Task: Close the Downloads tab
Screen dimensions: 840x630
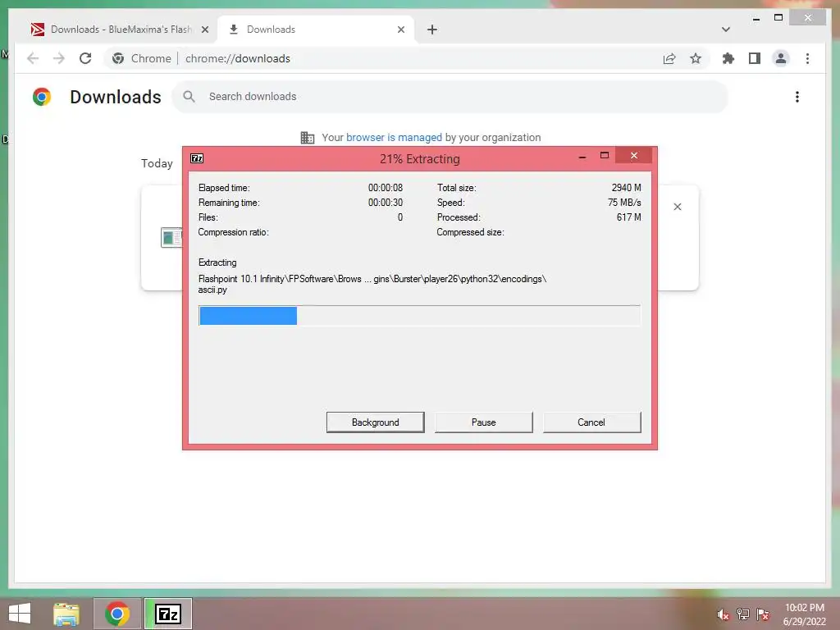Action: click(400, 30)
